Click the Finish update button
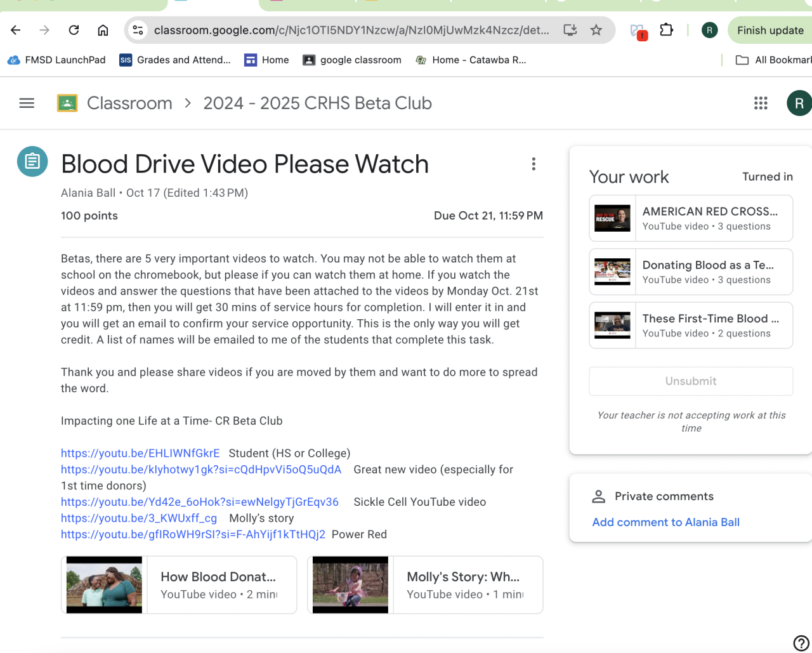 pyautogui.click(x=769, y=30)
